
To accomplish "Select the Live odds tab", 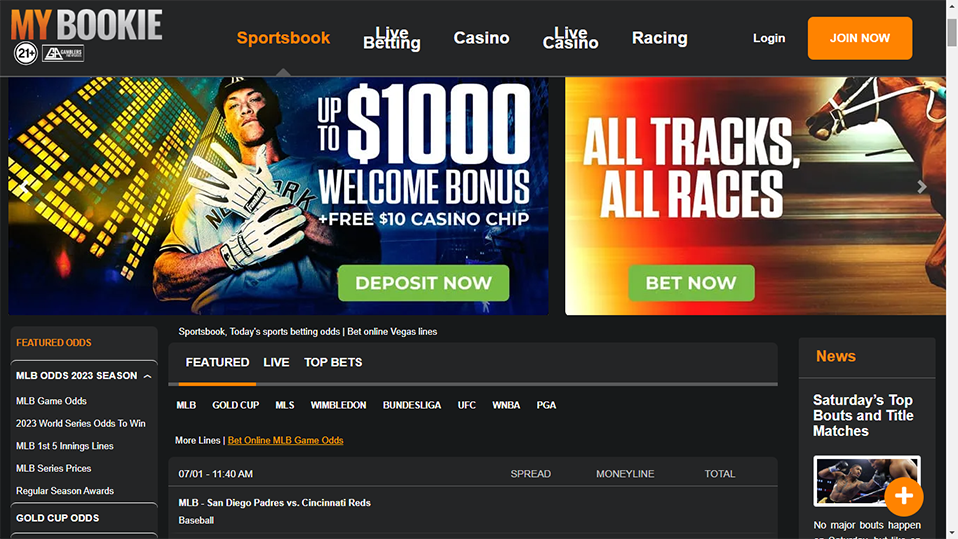I will click(x=276, y=362).
